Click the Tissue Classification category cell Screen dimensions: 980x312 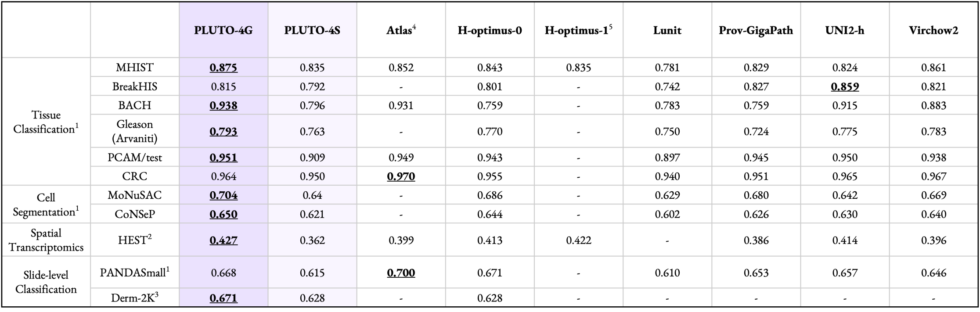point(46,122)
